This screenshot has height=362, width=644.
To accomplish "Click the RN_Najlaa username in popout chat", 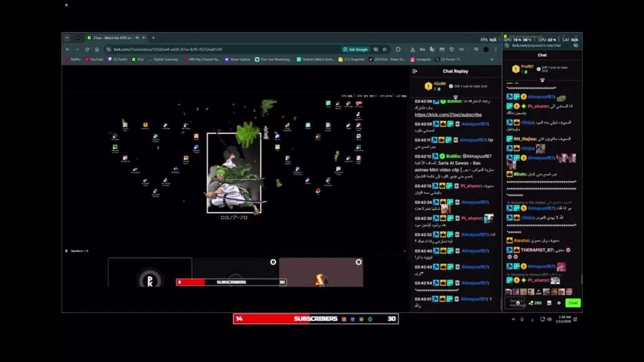I will tap(524, 139).
